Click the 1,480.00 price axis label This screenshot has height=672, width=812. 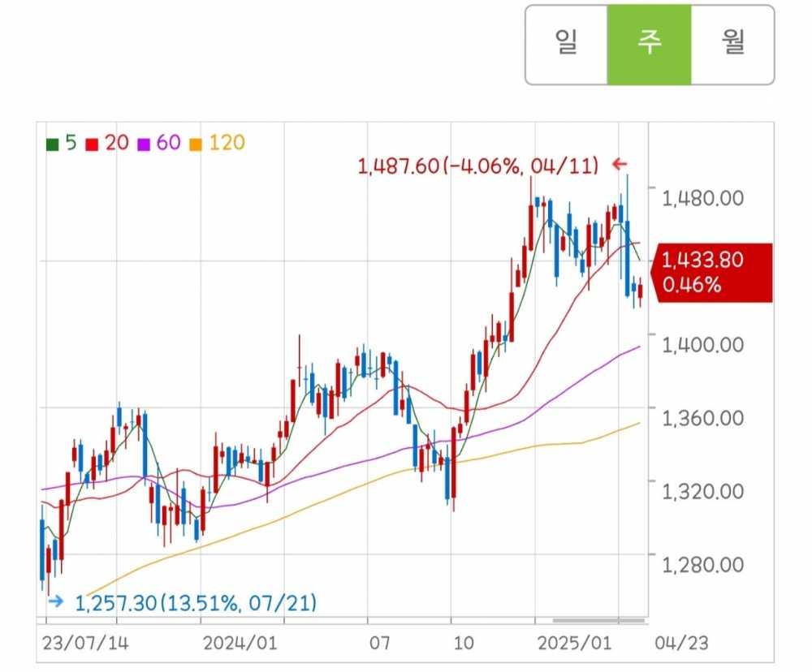703,197
